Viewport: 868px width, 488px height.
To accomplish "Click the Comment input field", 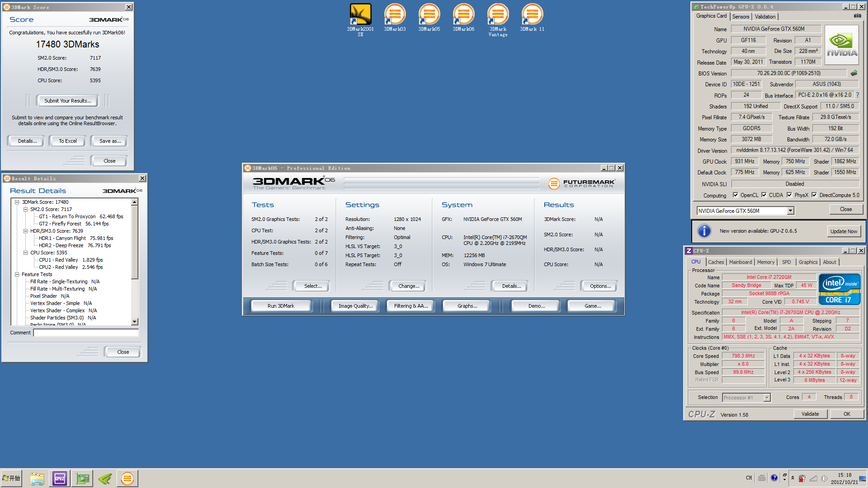I will click(86, 333).
